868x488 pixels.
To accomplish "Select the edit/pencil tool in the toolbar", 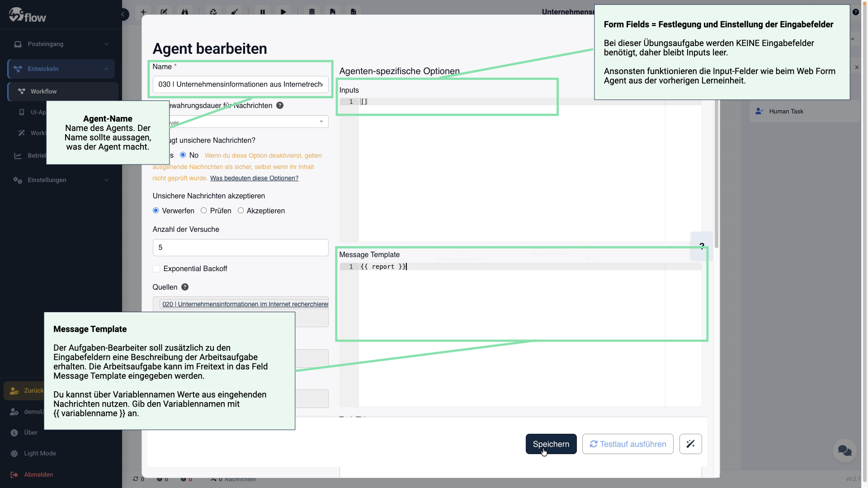I will 165,12.
